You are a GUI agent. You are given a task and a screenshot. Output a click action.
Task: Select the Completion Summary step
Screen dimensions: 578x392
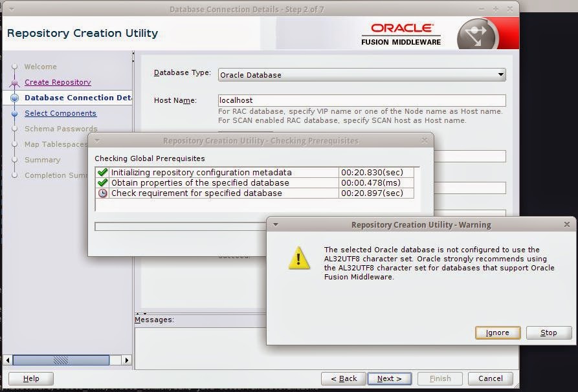point(56,175)
